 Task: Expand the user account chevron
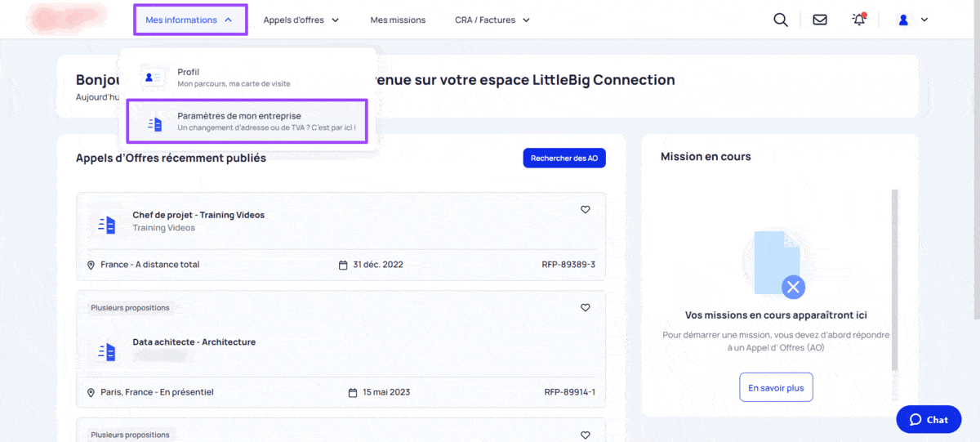point(924,20)
